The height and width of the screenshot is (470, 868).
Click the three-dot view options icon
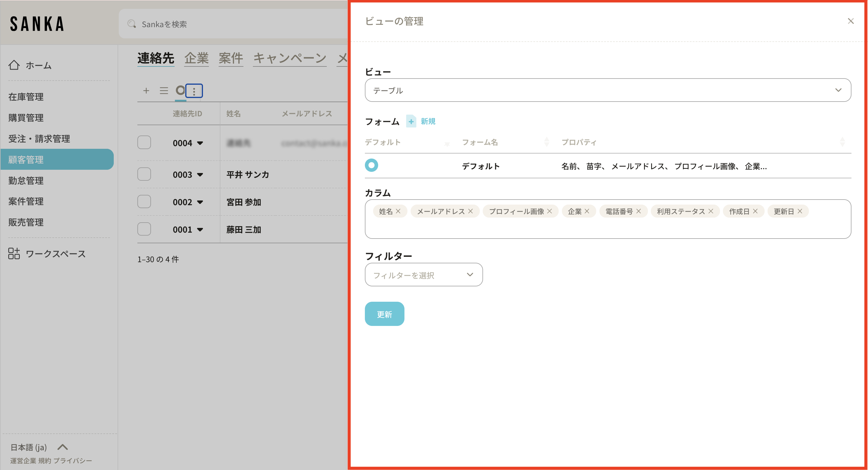(x=194, y=91)
